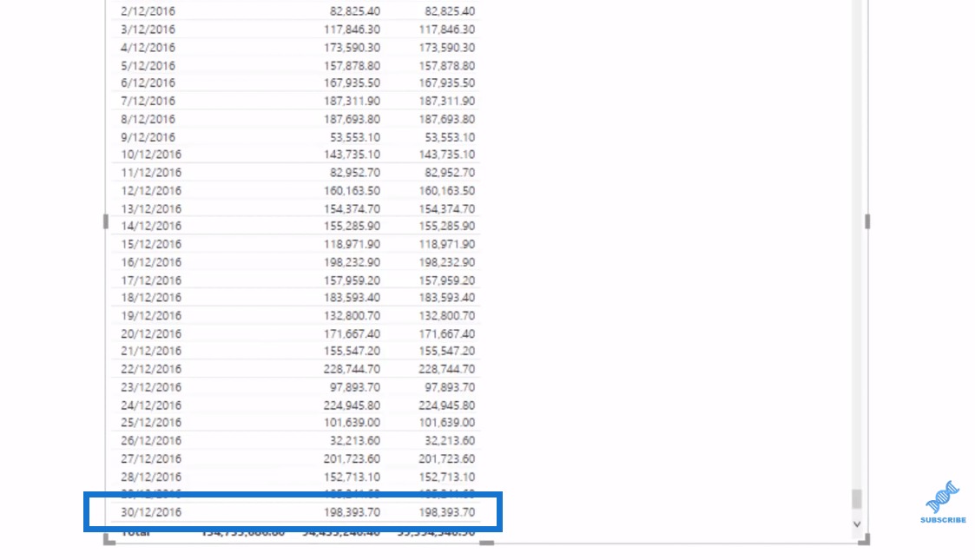Image resolution: width=975 pixels, height=560 pixels.
Task: Select the date 6/12/2016
Action: tap(148, 82)
